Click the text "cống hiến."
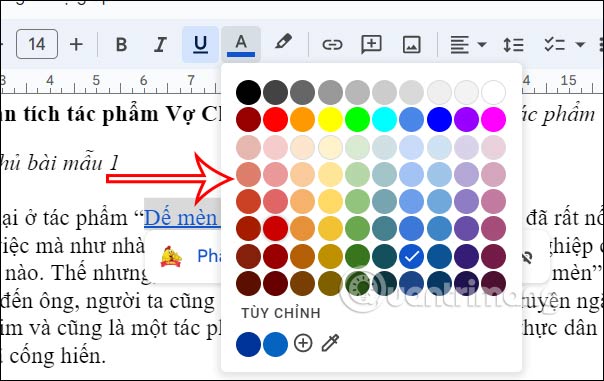Viewport: 604px width, 381px height. coord(58,356)
